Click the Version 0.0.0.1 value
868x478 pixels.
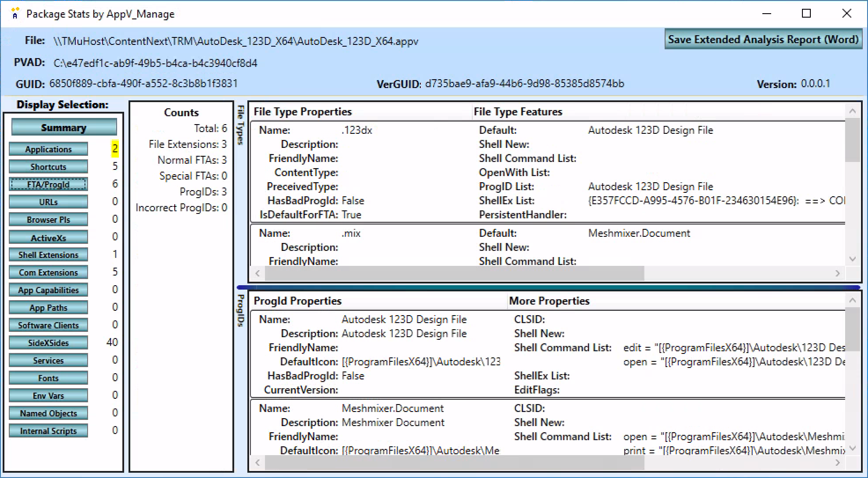[x=815, y=84]
